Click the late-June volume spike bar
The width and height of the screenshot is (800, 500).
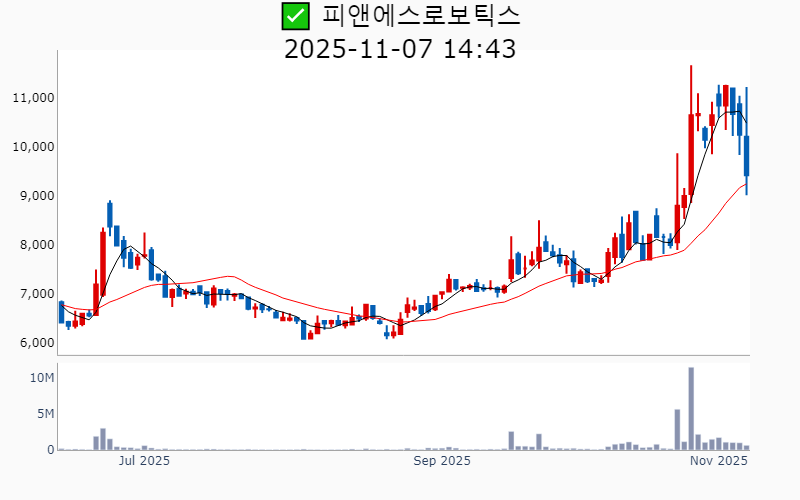tap(103, 439)
